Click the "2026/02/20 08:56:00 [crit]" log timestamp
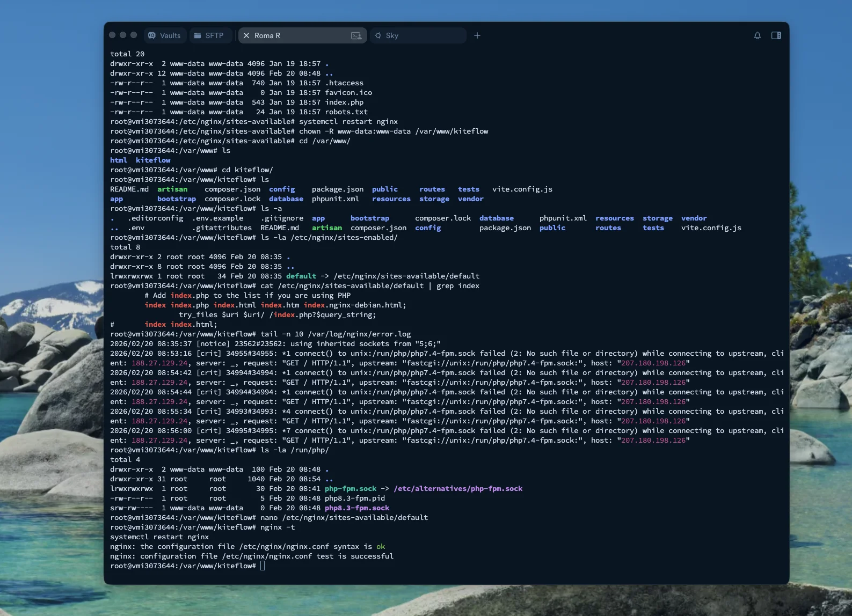 pos(166,430)
